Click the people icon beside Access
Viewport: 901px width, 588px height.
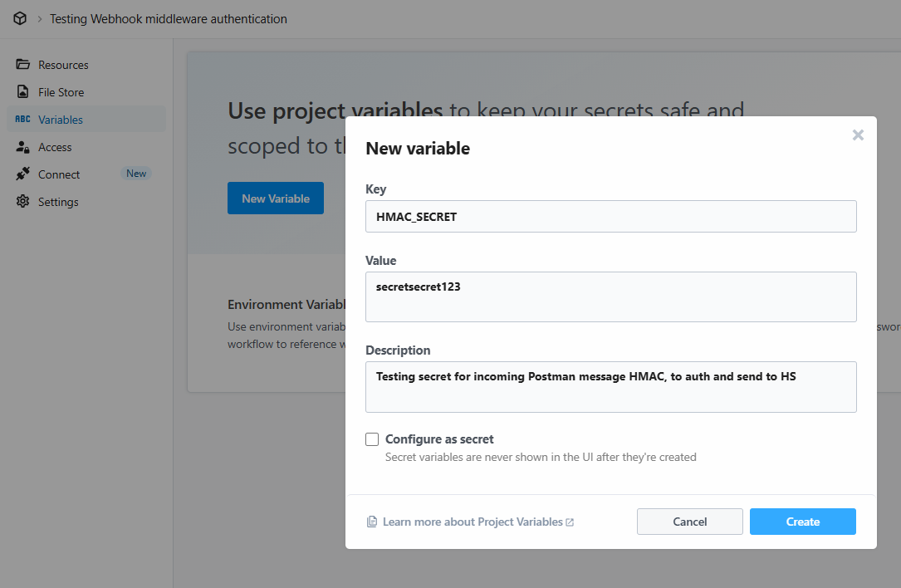tap(24, 146)
